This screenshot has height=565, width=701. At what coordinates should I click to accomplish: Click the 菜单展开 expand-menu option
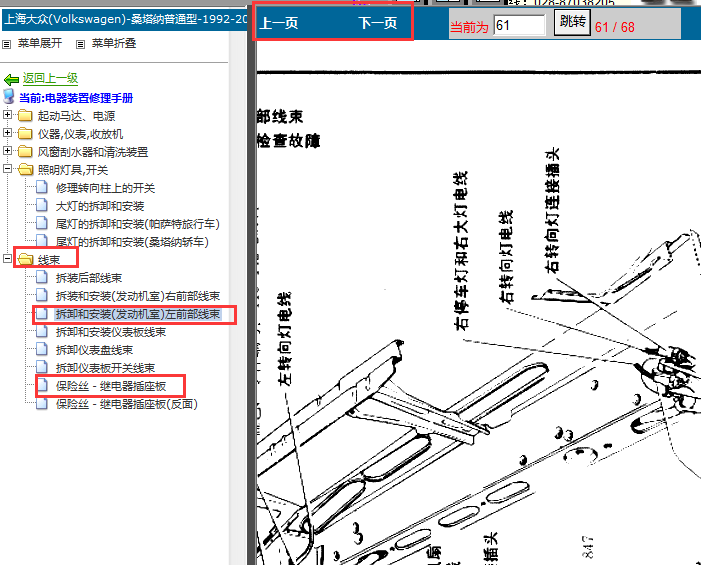coord(40,43)
